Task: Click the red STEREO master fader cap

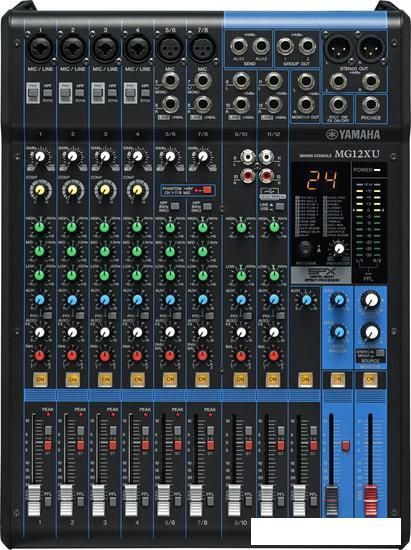Action: pos(370,501)
